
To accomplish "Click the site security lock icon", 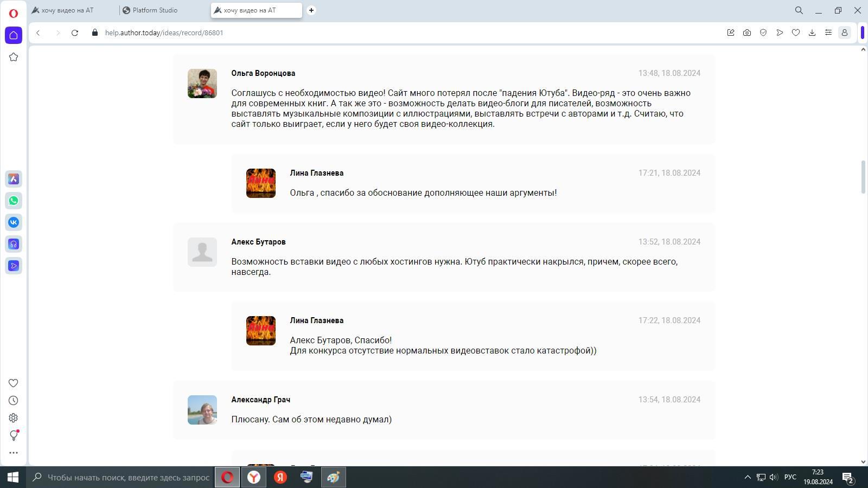I will [95, 33].
